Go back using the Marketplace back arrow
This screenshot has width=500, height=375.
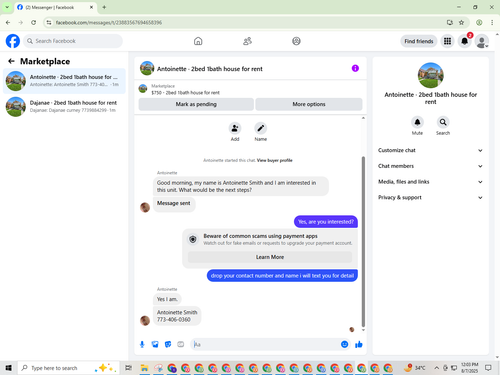pos(11,61)
